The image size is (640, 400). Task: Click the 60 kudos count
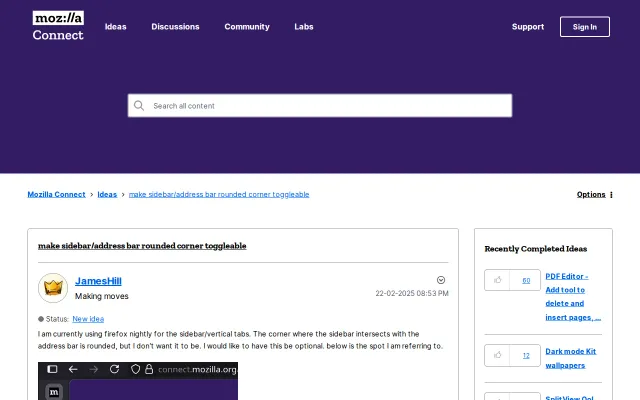click(526, 280)
